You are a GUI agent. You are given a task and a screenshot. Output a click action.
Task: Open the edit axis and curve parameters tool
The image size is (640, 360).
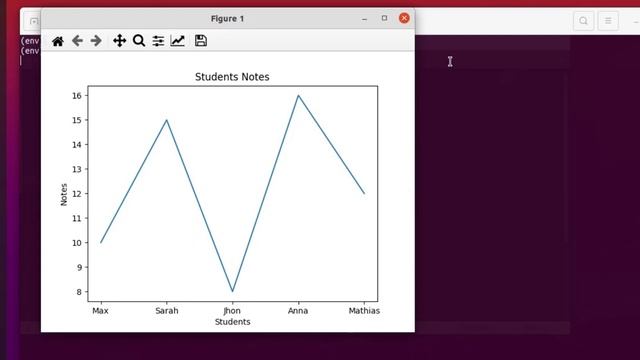click(178, 41)
